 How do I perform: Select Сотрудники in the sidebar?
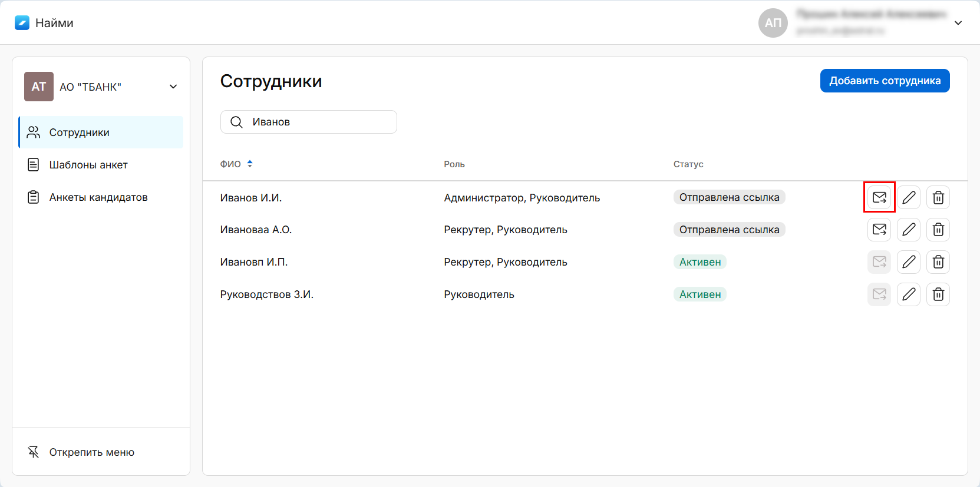click(x=80, y=132)
